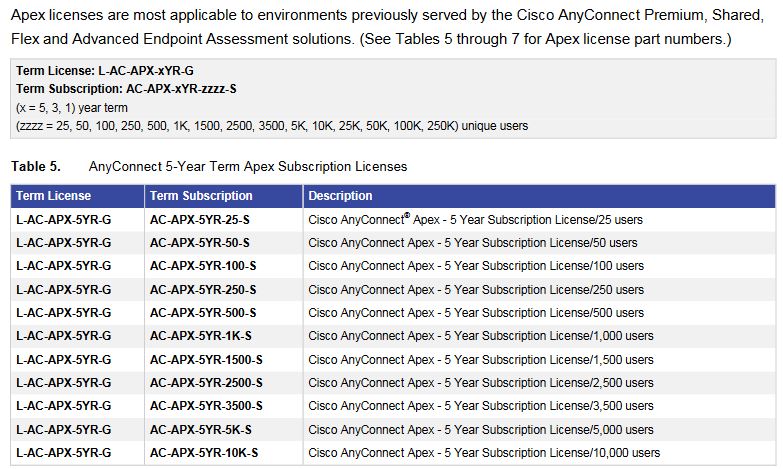Click the AC-APX-5YR-1K-S part number

(200, 336)
